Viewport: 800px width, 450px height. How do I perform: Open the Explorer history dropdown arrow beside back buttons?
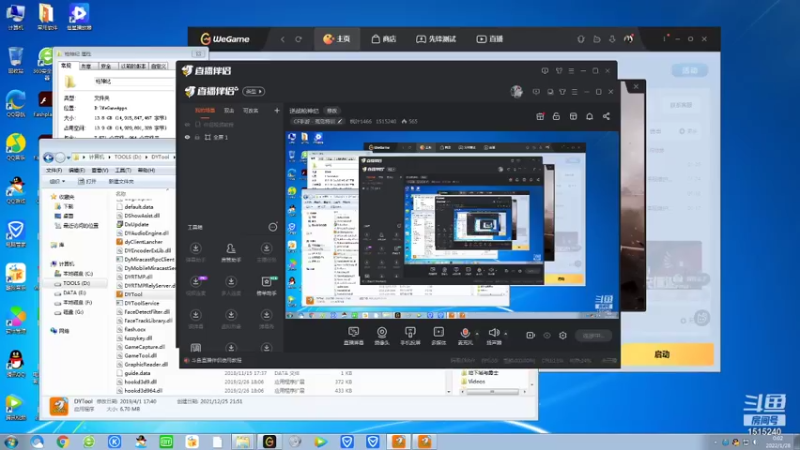[68, 157]
